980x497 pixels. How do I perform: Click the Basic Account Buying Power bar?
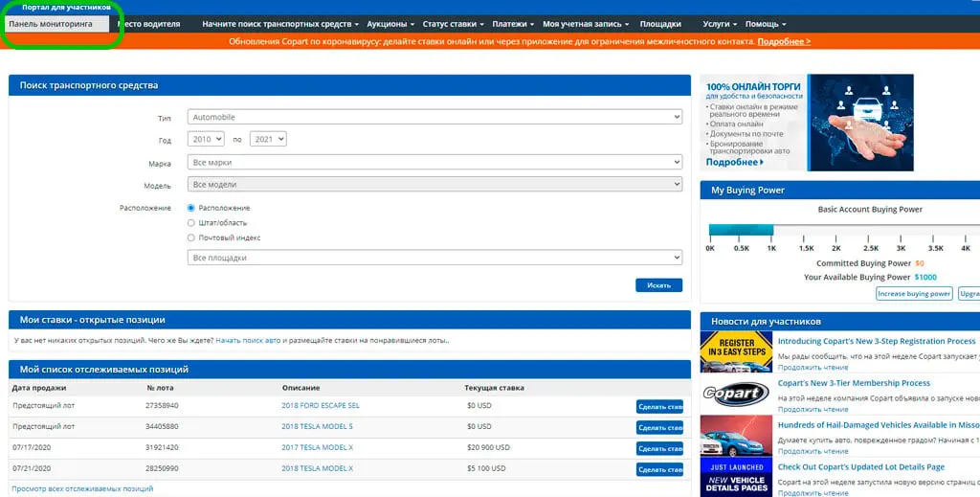click(x=844, y=230)
